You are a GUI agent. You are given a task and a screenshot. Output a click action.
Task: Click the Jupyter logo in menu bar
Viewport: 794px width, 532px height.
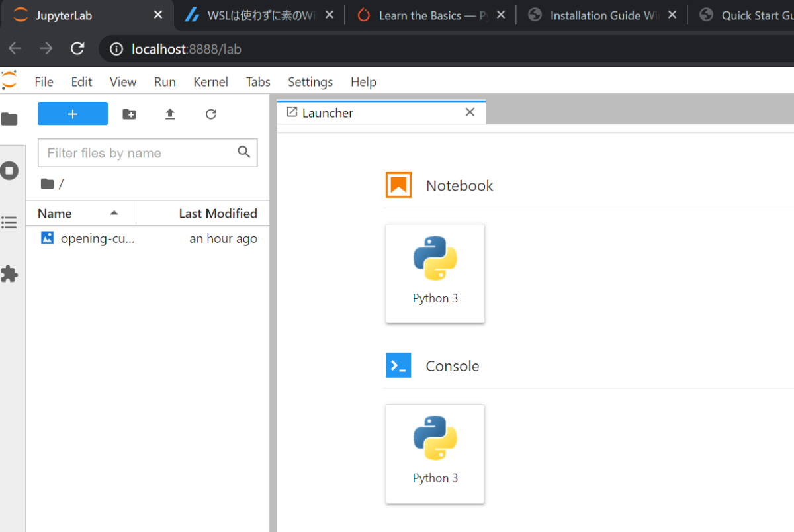[9, 81]
